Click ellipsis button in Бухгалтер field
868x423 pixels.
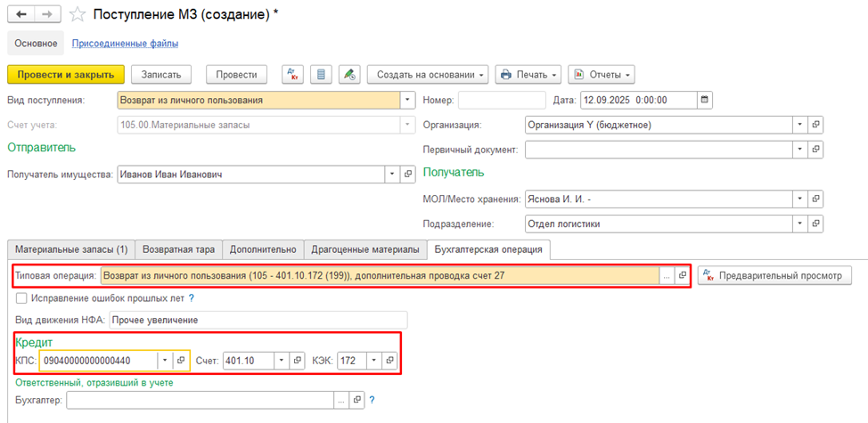(341, 400)
